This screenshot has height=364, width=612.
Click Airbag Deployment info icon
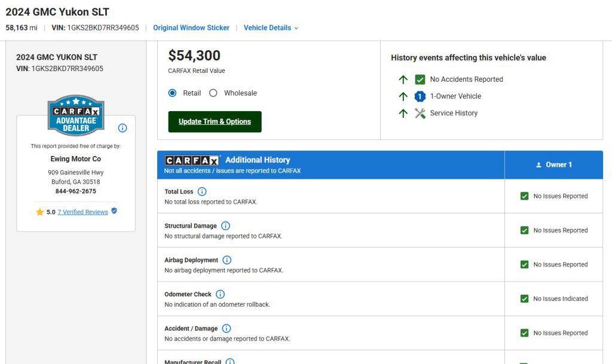(x=227, y=260)
